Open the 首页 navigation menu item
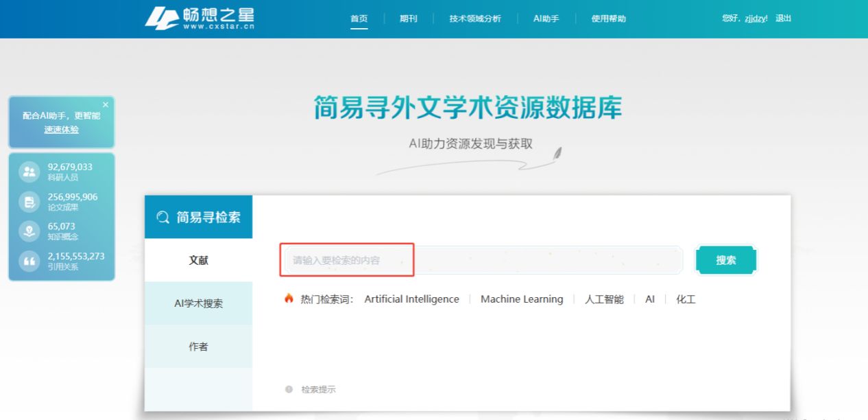 (359, 19)
